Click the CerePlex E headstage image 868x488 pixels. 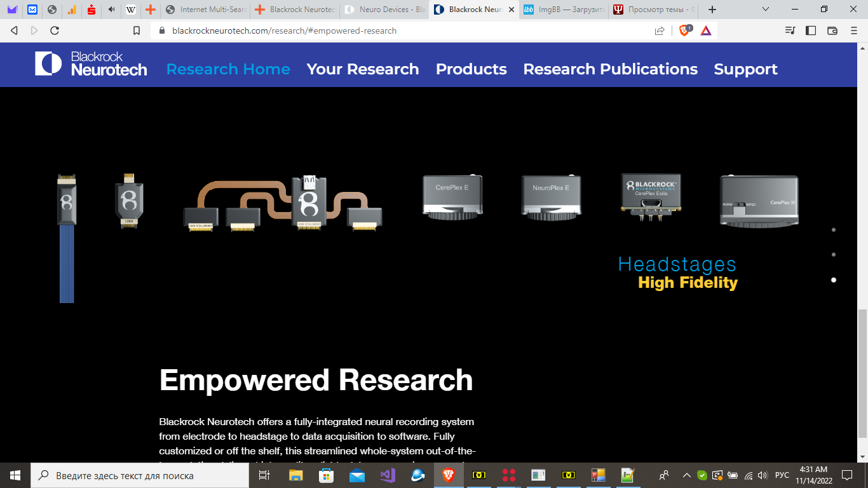coord(454,197)
